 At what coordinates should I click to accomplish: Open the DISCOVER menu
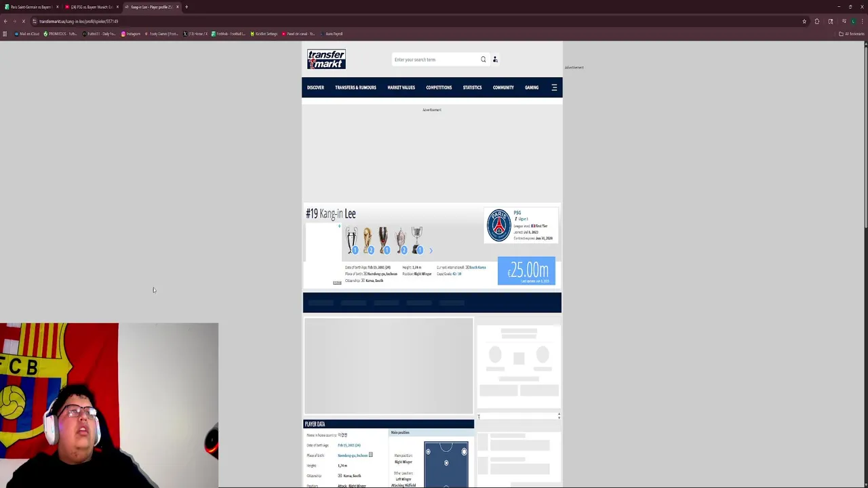[315, 87]
